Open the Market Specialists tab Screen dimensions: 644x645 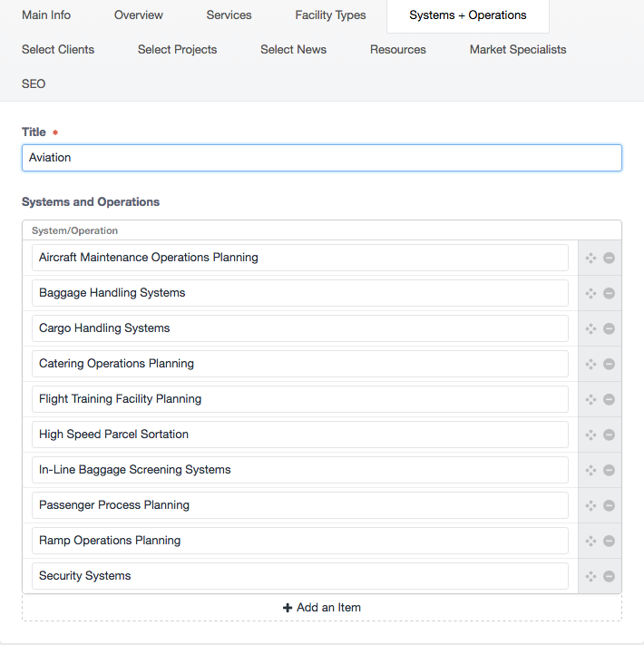518,49
